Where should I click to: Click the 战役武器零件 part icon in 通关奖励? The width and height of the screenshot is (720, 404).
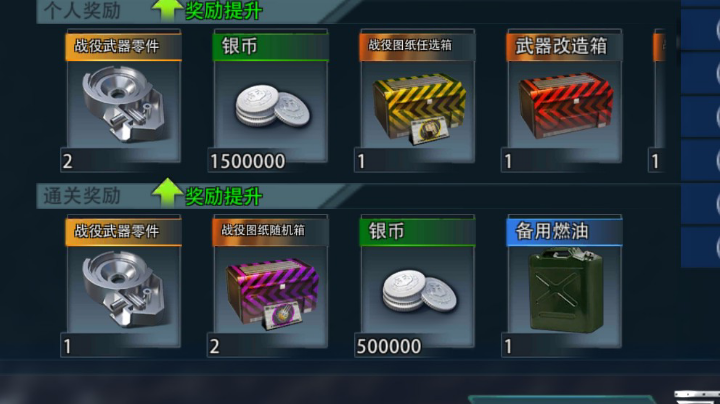click(123, 289)
